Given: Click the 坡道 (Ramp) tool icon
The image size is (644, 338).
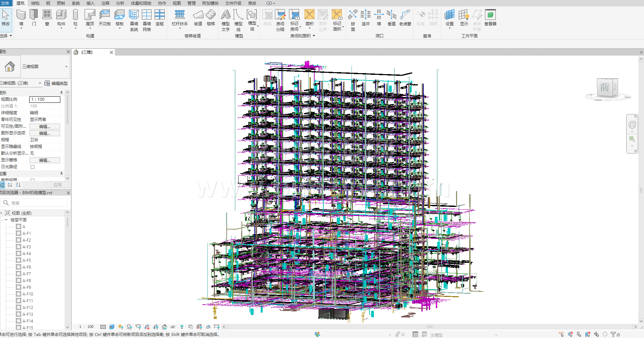Looking at the screenshot, I should click(x=198, y=15).
